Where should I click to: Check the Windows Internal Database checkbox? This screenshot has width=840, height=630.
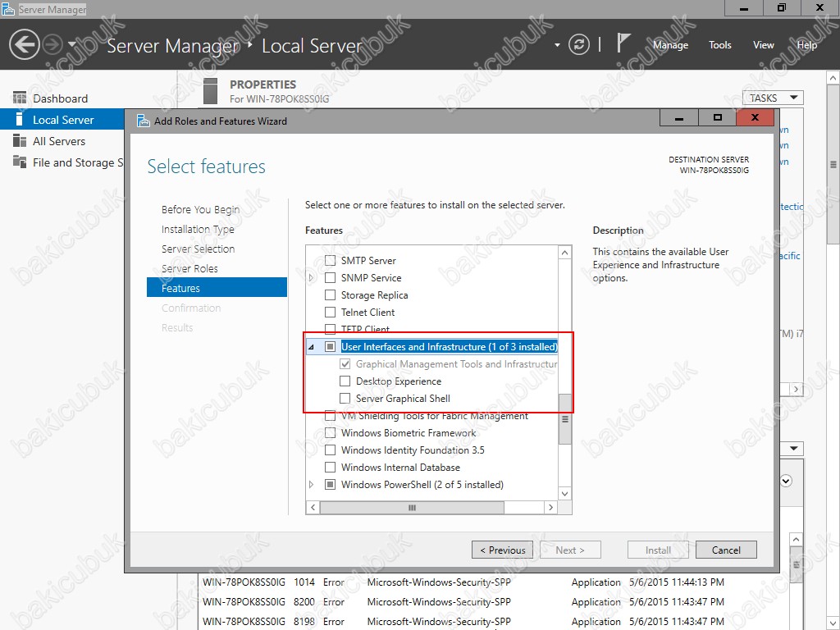click(331, 467)
